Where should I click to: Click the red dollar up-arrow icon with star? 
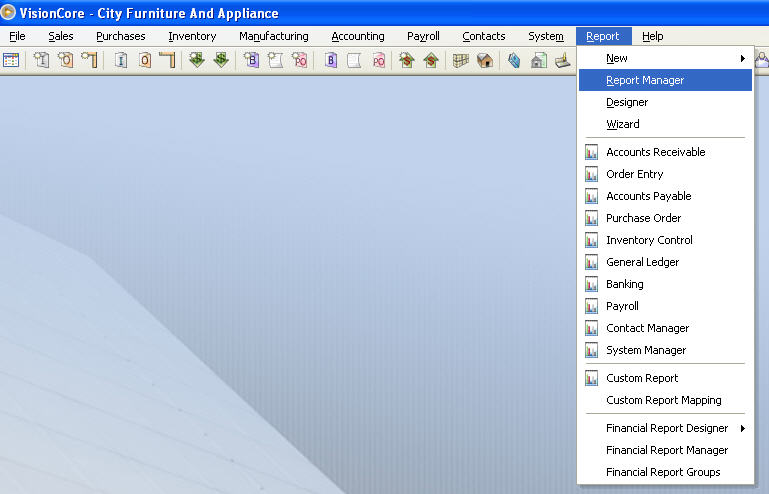pyautogui.click(x=407, y=60)
